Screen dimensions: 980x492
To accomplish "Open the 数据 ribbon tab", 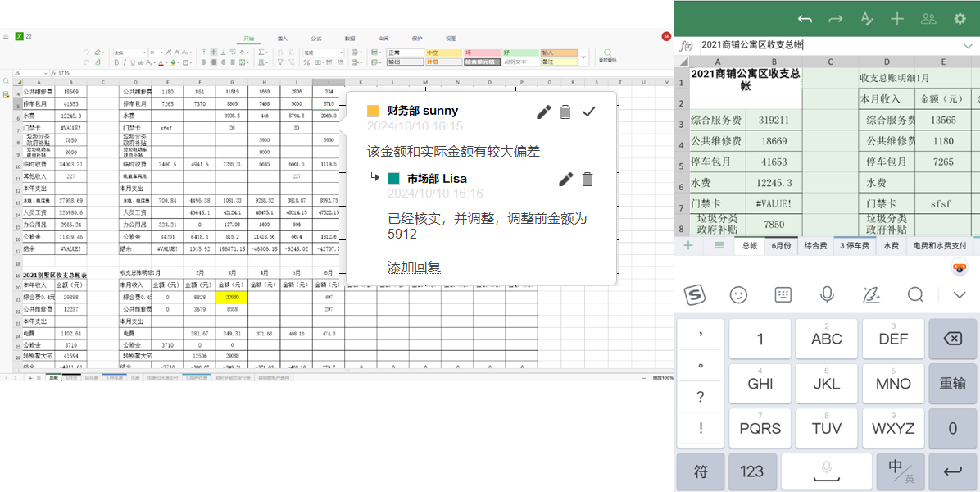I will point(350,39).
